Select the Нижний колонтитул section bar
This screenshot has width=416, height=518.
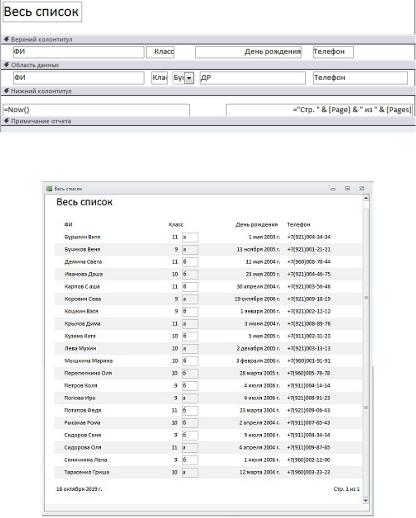click(x=208, y=91)
